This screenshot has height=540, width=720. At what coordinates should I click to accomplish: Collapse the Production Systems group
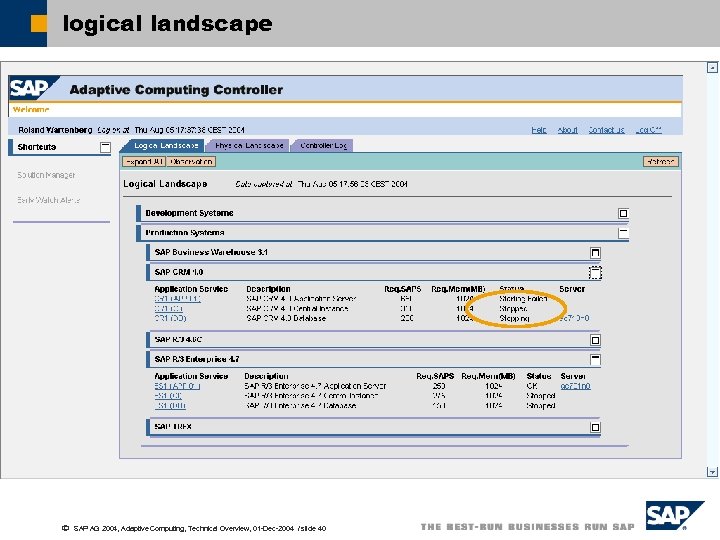623,233
